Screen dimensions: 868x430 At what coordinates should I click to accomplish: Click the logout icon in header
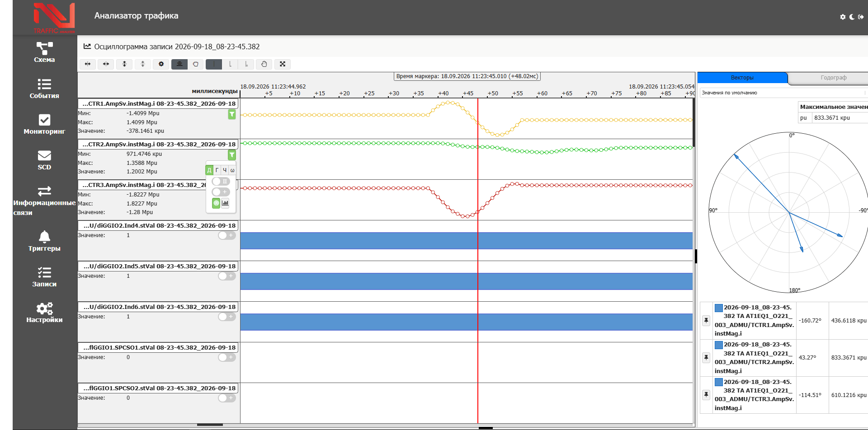coord(861,17)
